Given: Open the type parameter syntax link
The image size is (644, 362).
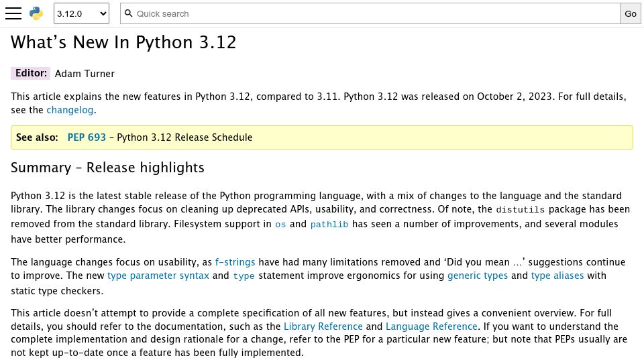Looking at the screenshot, I should [x=158, y=276].
